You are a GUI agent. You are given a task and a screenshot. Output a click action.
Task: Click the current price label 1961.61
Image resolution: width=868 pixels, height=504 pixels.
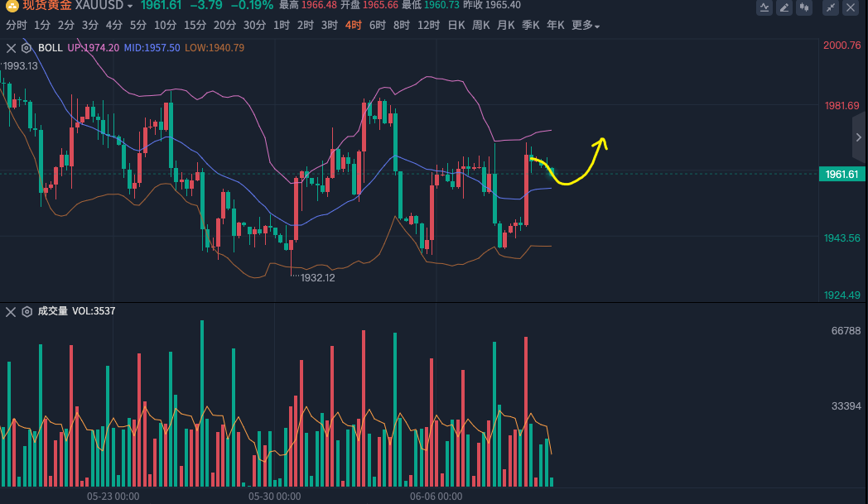pyautogui.click(x=841, y=174)
